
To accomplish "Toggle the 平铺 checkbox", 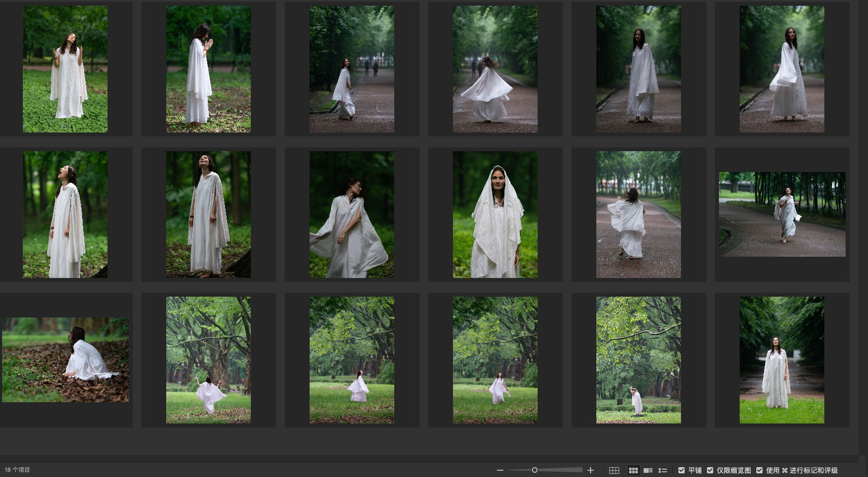I will coord(682,470).
